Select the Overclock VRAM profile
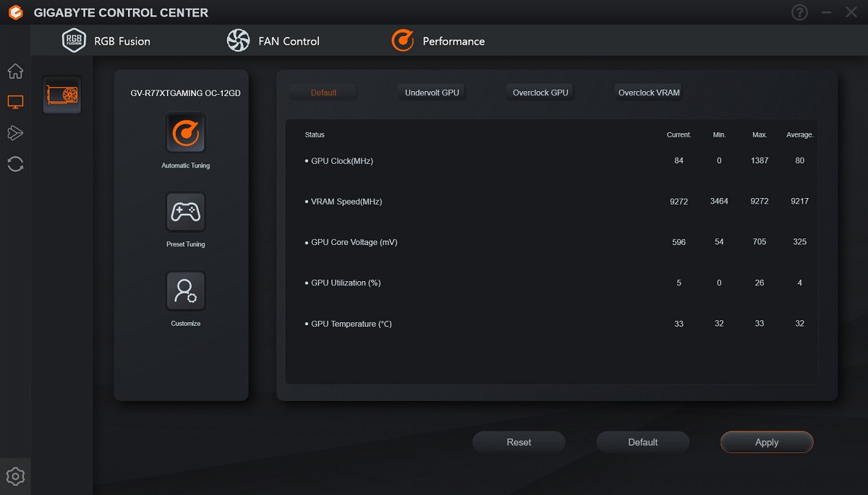This screenshot has width=868, height=495. point(649,92)
